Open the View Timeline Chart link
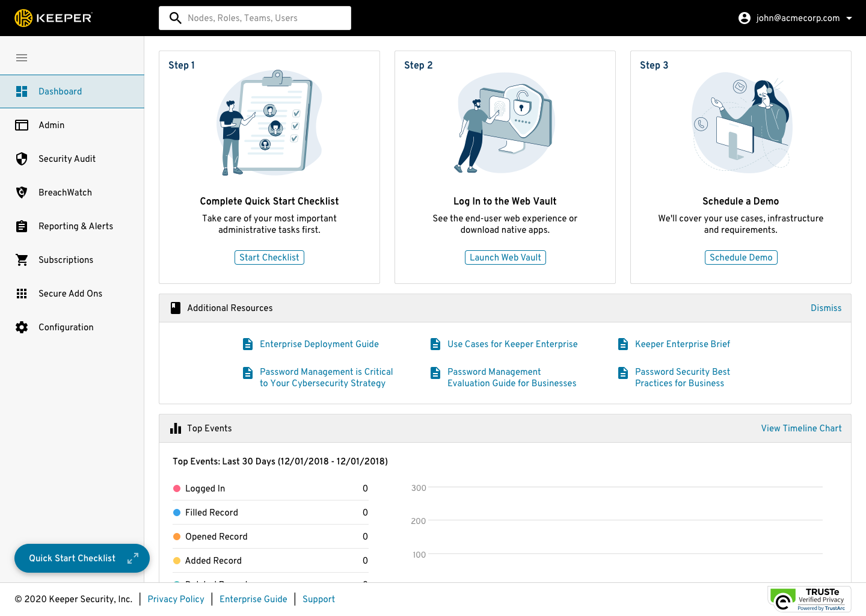Viewport: 866px width, 616px height. 801,428
